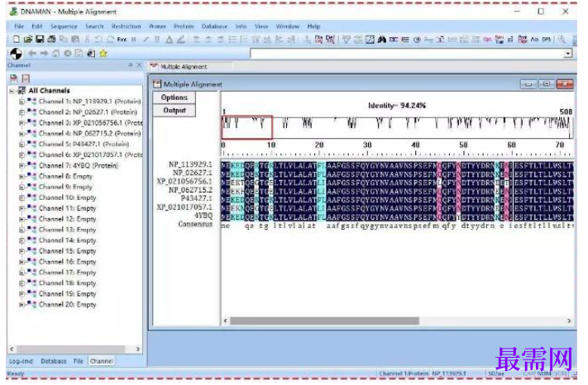588x385 pixels.
Task: Go back with the left arrow icon
Action: pyautogui.click(x=32, y=54)
